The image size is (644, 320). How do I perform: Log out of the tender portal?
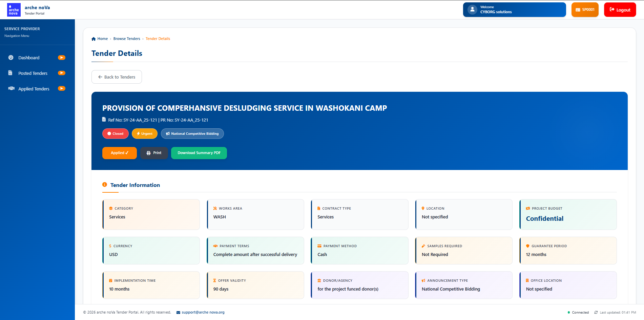click(x=620, y=10)
